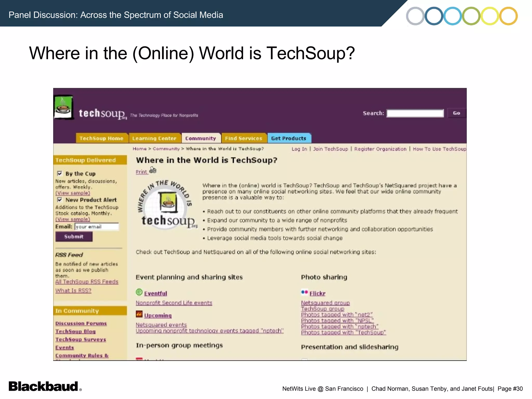Open the Get Products tab
This screenshot has width=532, height=399.
pyautogui.click(x=289, y=138)
